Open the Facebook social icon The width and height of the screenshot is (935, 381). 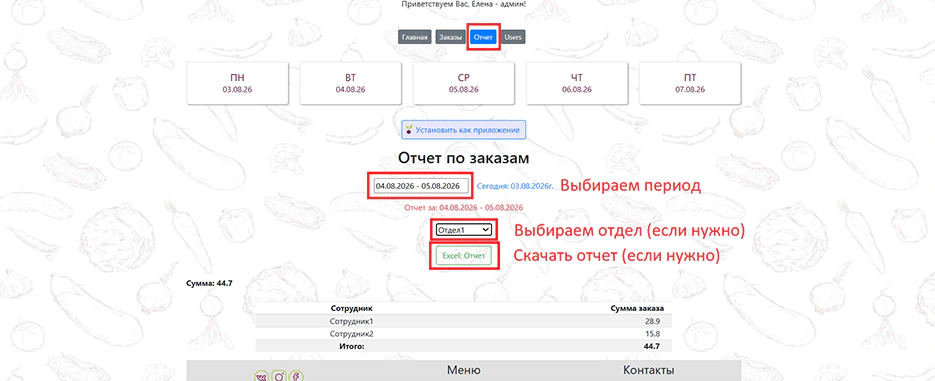(x=296, y=376)
